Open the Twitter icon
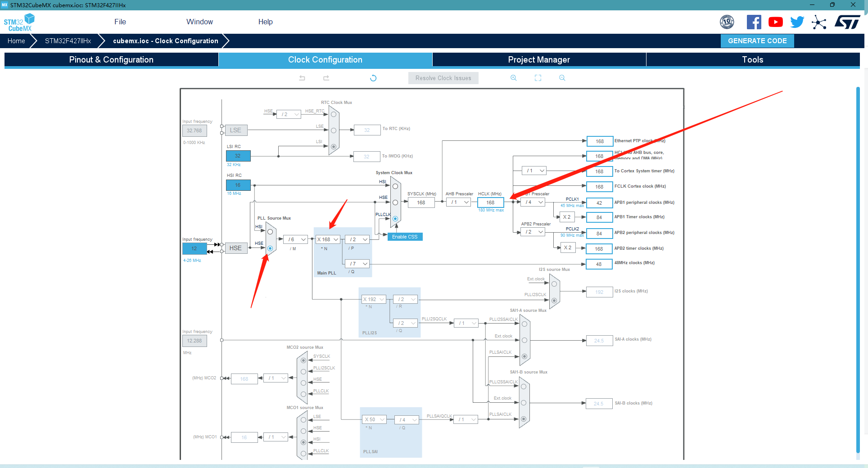The height and width of the screenshot is (468, 868). (x=797, y=22)
